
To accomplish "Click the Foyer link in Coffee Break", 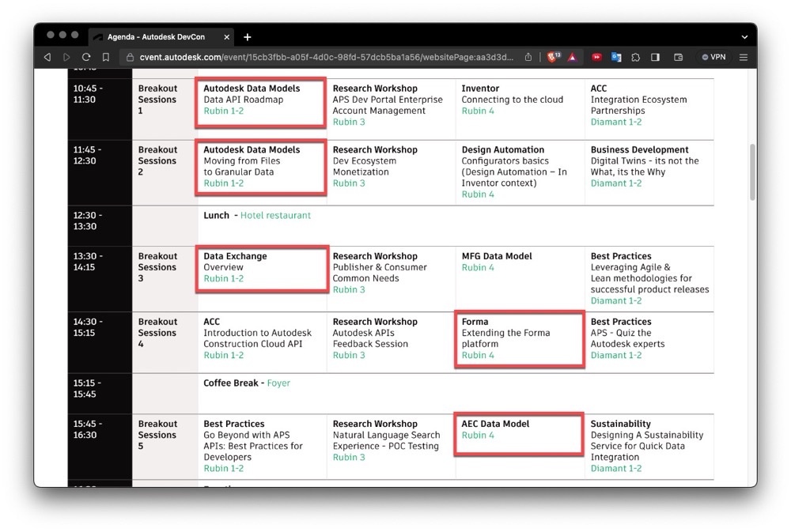I will point(278,383).
